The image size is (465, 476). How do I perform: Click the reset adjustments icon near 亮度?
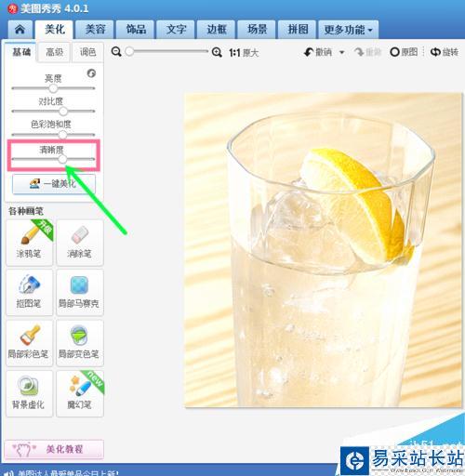pyautogui.click(x=91, y=73)
